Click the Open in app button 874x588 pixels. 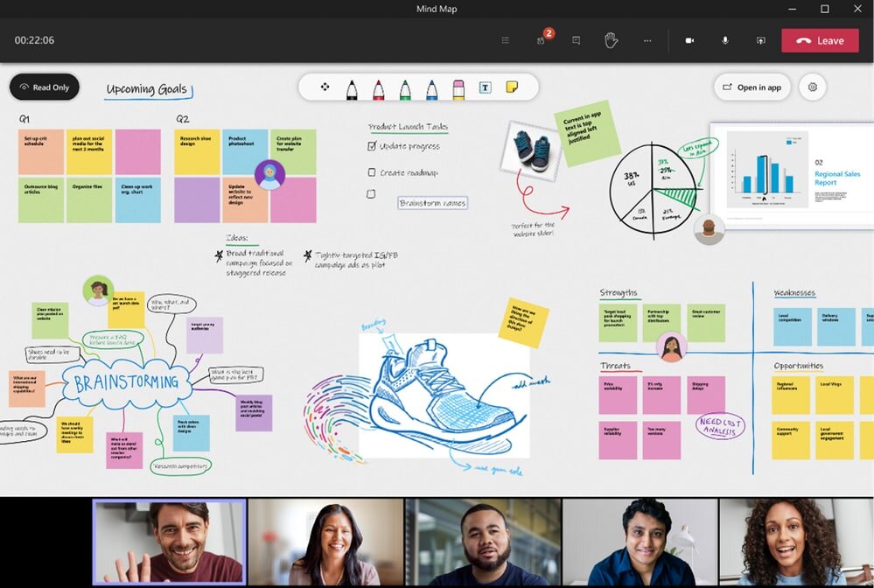[752, 87]
